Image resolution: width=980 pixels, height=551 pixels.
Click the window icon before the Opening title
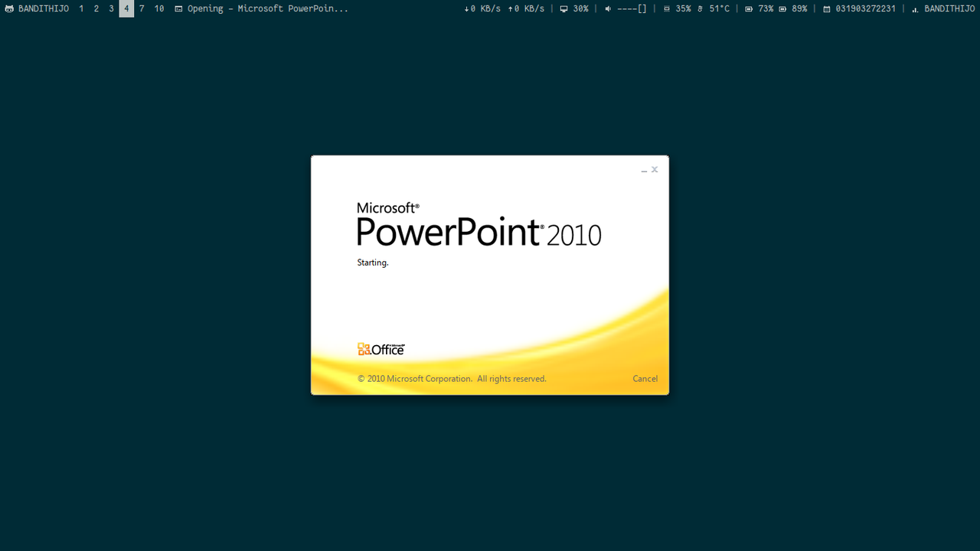tap(178, 8)
